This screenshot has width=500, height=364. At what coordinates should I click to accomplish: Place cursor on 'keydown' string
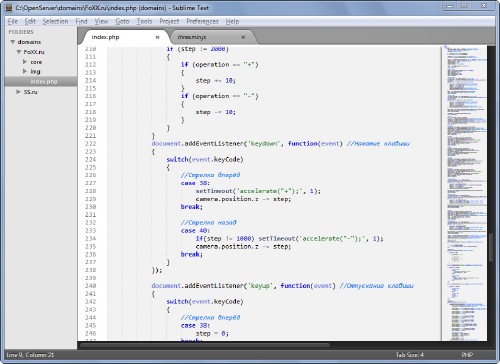point(264,144)
